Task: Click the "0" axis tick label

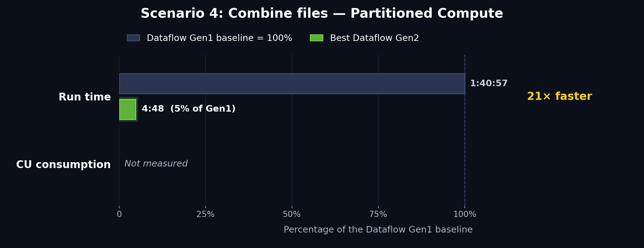Action: pyautogui.click(x=119, y=214)
